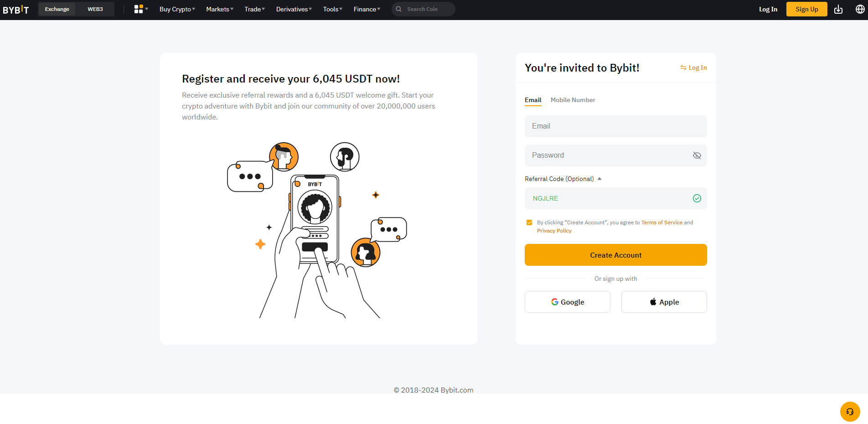868x424 pixels.
Task: Open the Privacy Policy link
Action: pos(554,231)
